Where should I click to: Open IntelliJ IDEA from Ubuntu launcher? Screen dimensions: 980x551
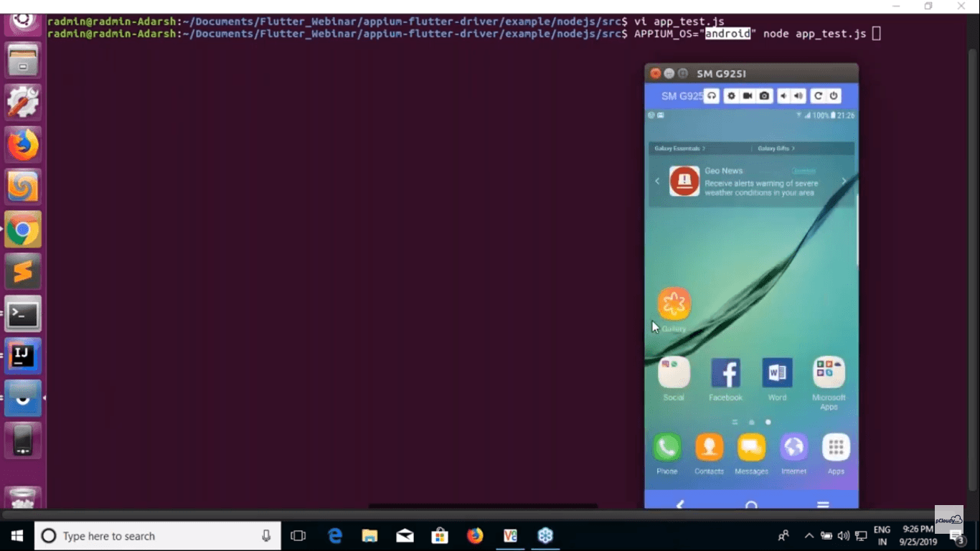23,356
